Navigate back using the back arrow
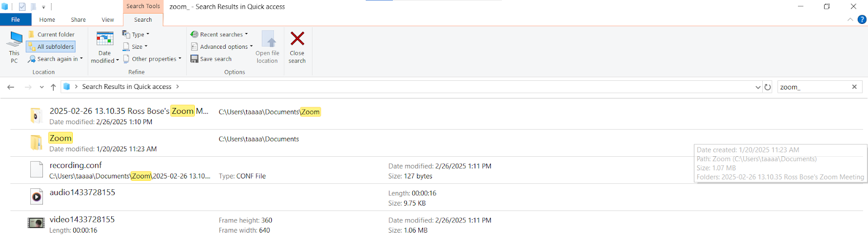 click(x=11, y=87)
